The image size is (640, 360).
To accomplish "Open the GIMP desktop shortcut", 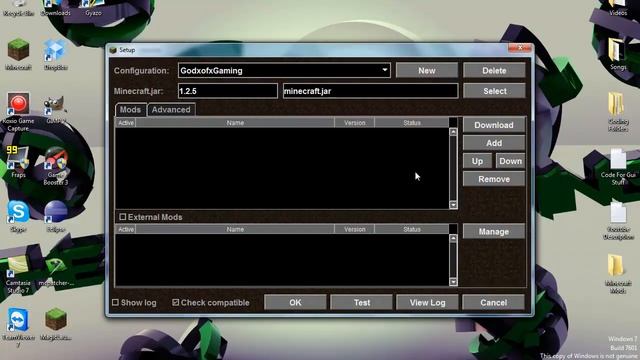I will 56,109.
